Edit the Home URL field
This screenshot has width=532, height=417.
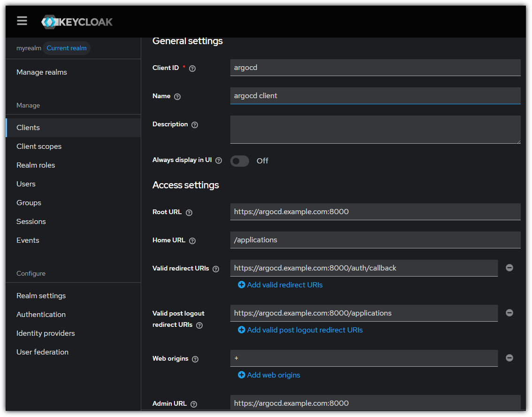tap(375, 240)
